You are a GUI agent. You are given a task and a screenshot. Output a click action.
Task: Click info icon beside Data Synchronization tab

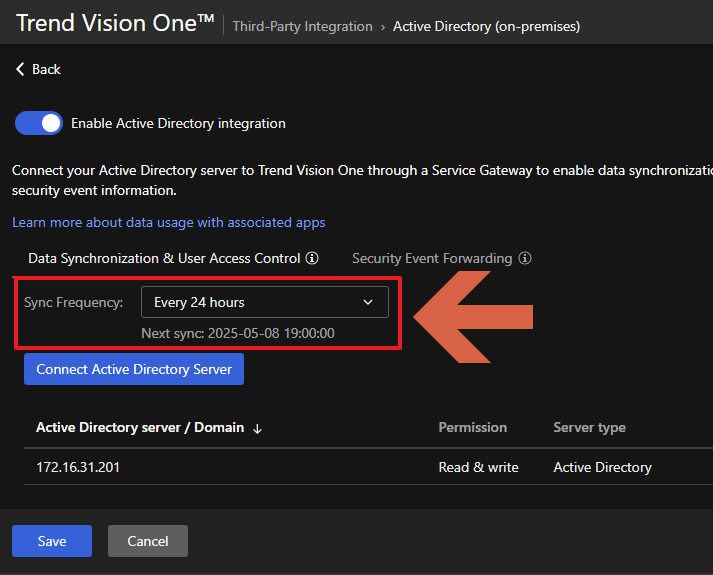coord(312,258)
